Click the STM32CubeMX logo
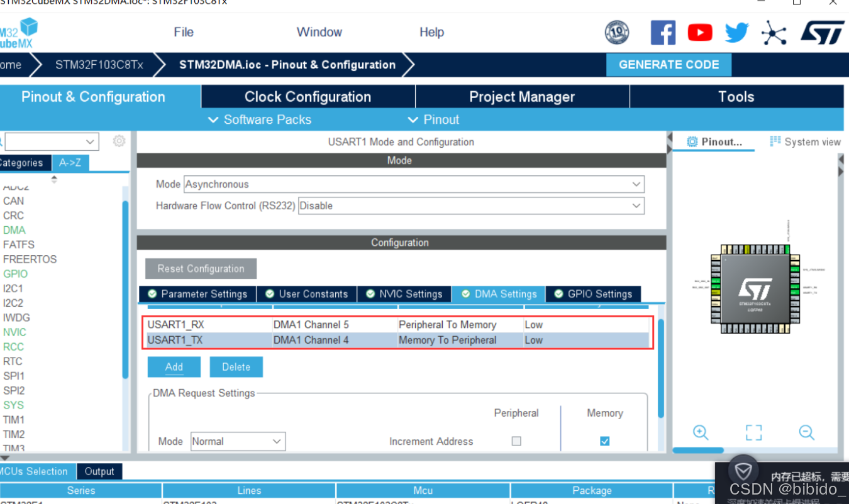 click(x=19, y=33)
